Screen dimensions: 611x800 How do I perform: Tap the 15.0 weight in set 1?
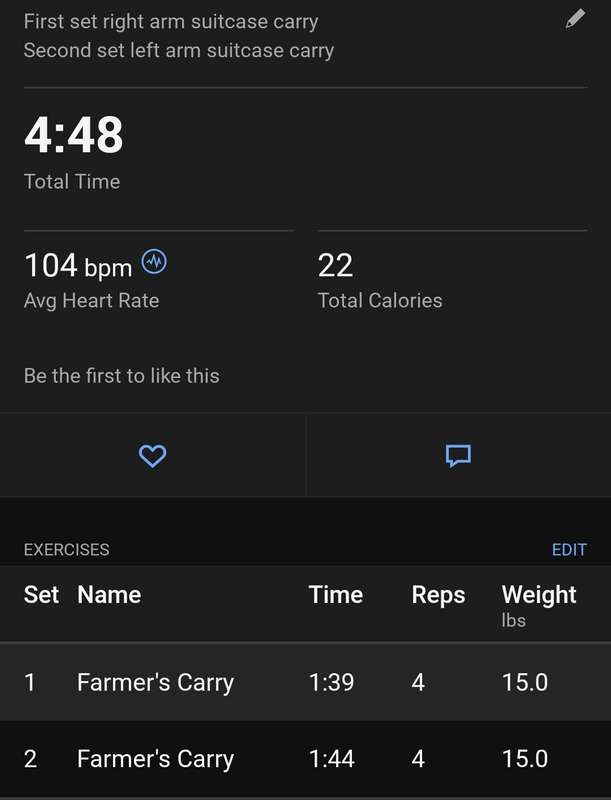(525, 682)
